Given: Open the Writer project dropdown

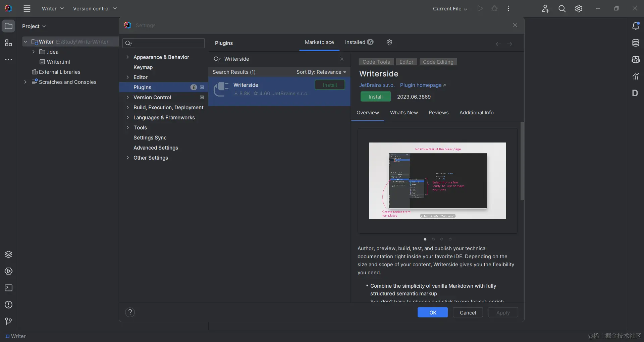Looking at the screenshot, I should coord(53,9).
